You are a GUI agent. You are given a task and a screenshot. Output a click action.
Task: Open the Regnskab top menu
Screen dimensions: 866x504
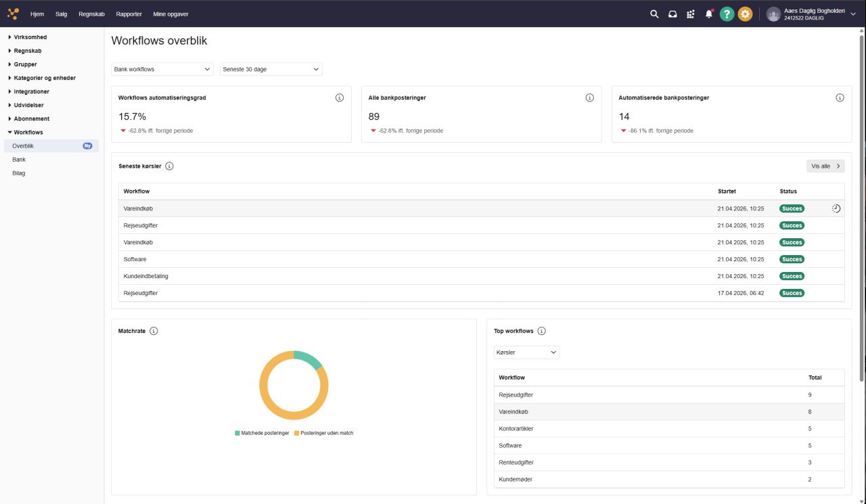(x=91, y=14)
